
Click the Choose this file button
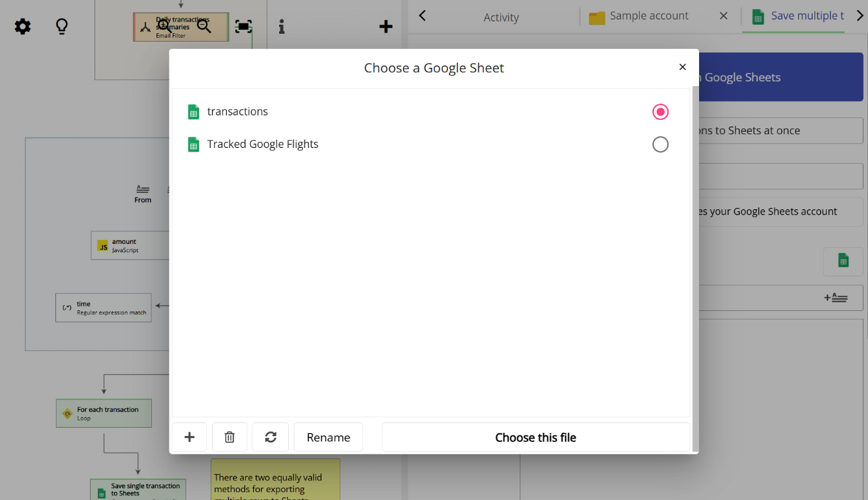(535, 437)
